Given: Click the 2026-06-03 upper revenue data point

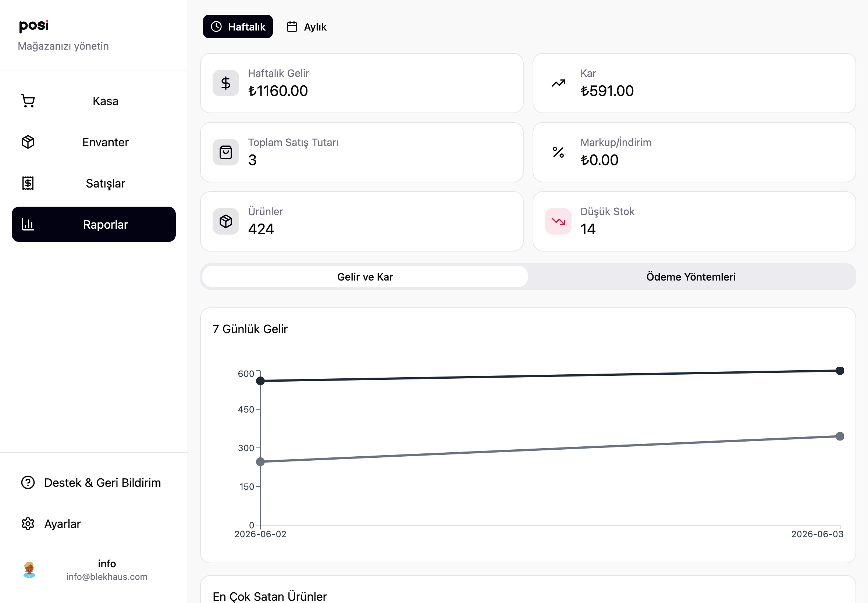Looking at the screenshot, I should [840, 371].
